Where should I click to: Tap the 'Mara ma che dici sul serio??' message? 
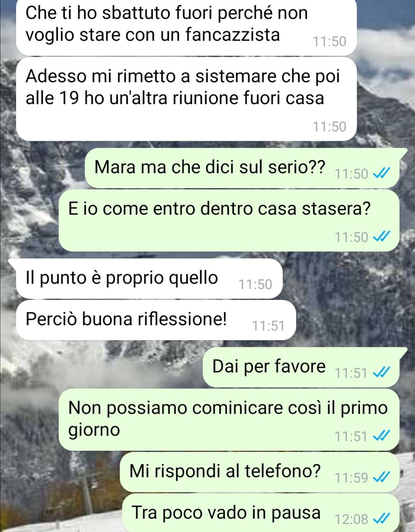246,168
